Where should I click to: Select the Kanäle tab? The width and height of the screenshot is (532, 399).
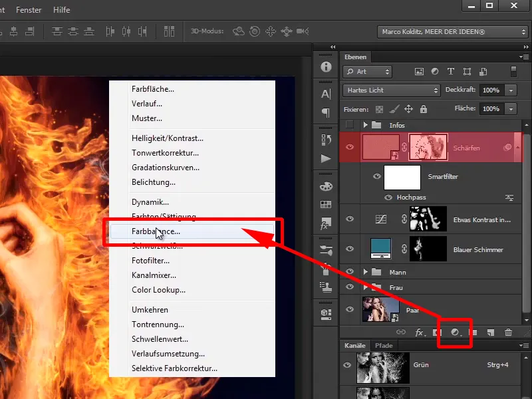pyautogui.click(x=355, y=345)
